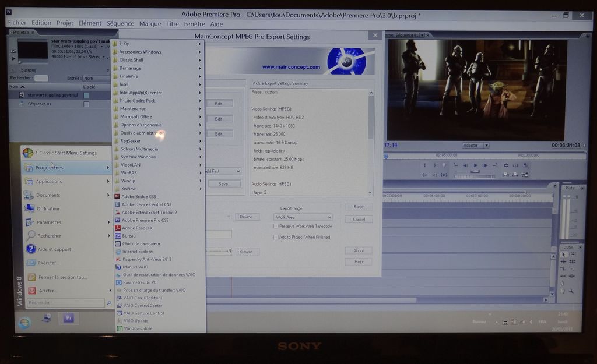Step forward one frame
597x364 pixels.
point(485,165)
